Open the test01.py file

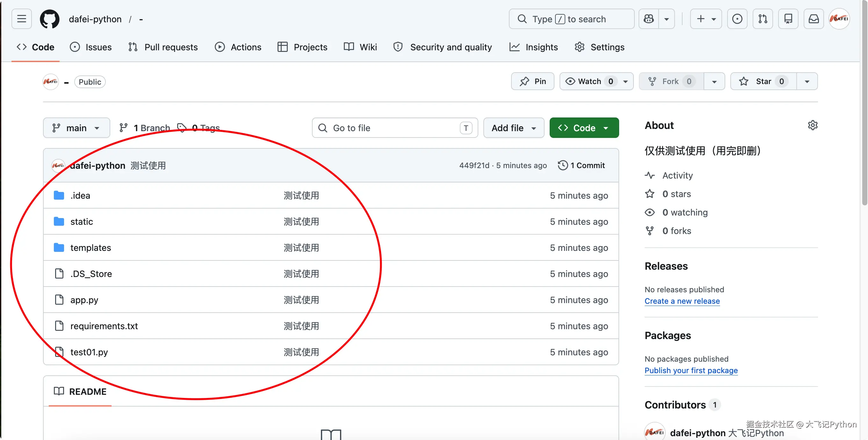(x=89, y=352)
